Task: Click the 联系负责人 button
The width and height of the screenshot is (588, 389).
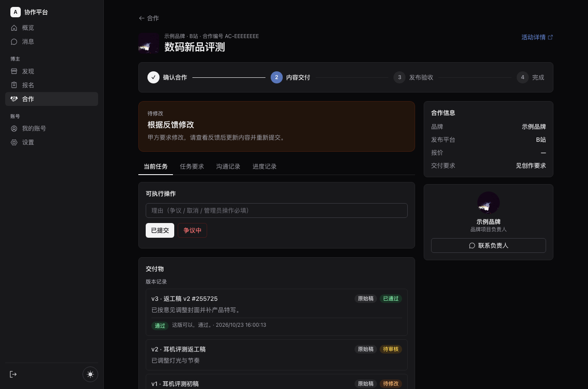Action: 489,246
